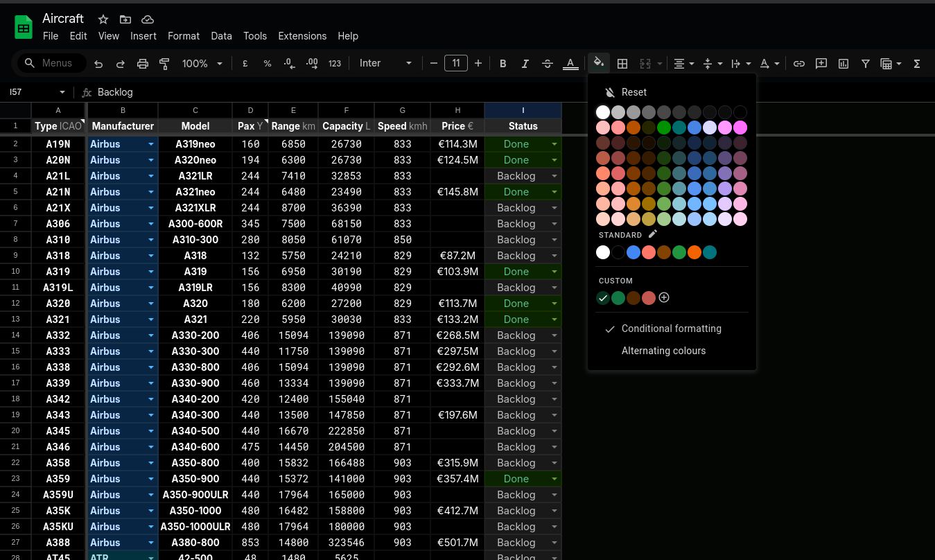Format as percent icon

point(268,64)
